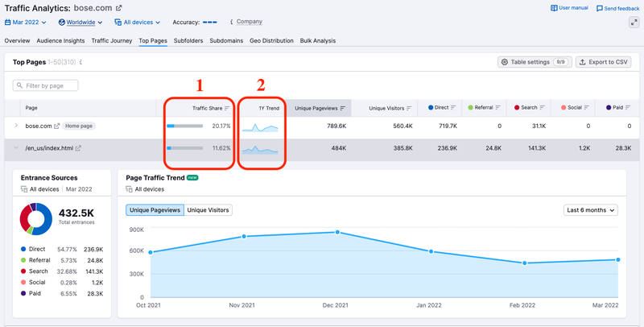Click the 789.6K unique pageviews cell

tap(336, 126)
